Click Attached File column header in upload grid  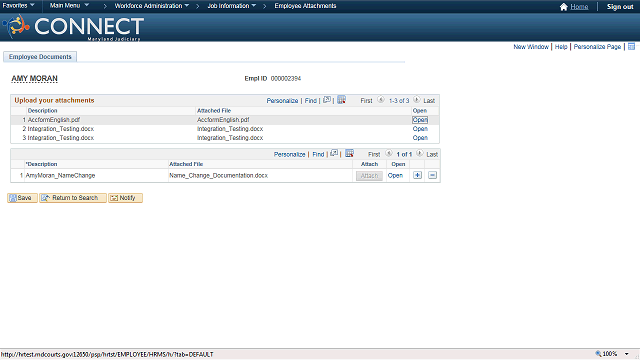[x=214, y=111]
